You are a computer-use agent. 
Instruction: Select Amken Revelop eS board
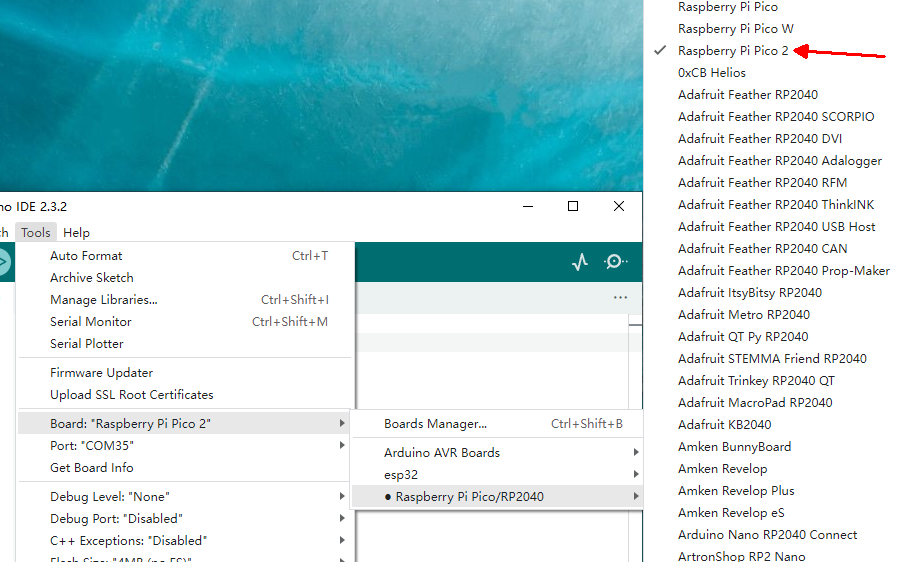point(731,513)
